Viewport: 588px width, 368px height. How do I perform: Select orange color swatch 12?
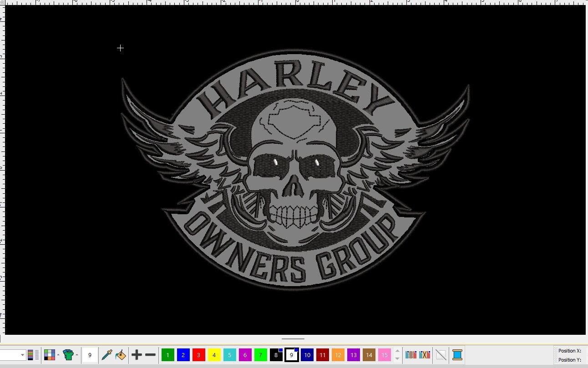pyautogui.click(x=338, y=355)
